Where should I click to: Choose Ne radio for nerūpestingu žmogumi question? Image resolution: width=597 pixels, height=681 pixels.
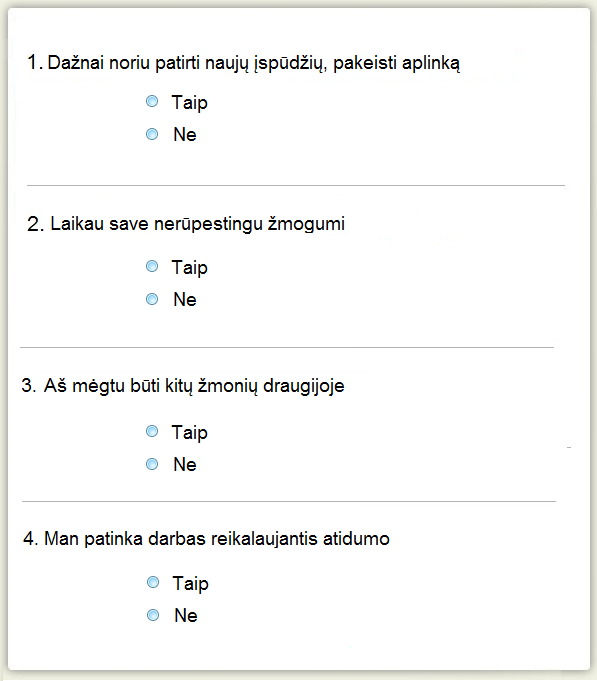[152, 299]
